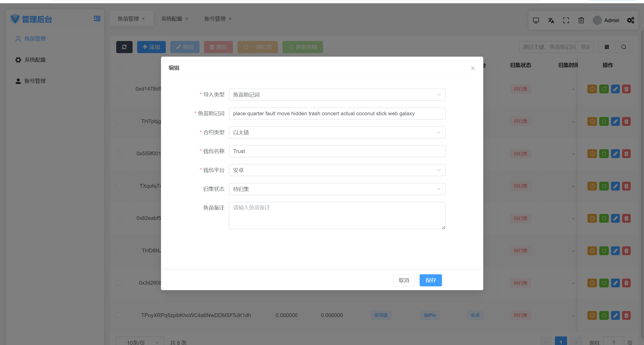
Task: Open the settings gears icon
Action: coord(630,20)
